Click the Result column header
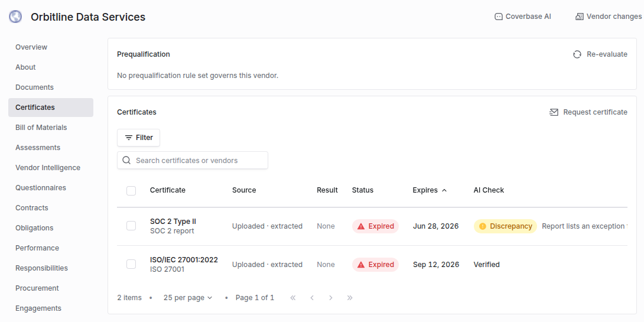 [327, 190]
